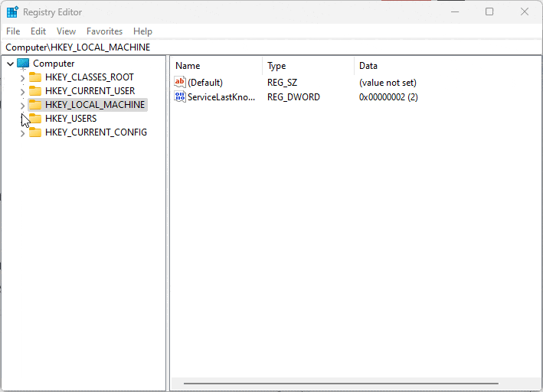This screenshot has width=543, height=392.
Task: Click the Registry Editor app icon in title bar
Action: click(x=13, y=12)
